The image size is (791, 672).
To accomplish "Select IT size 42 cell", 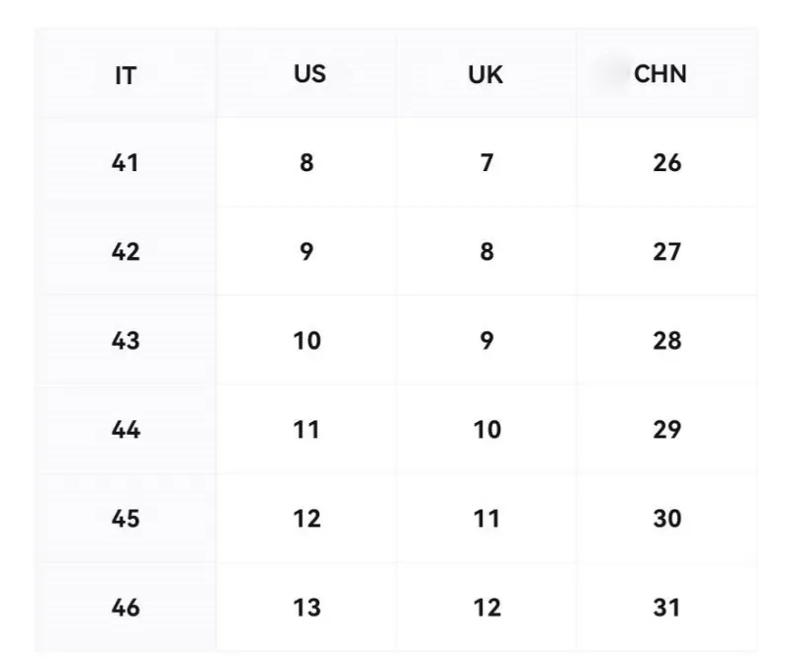I will (x=126, y=252).
